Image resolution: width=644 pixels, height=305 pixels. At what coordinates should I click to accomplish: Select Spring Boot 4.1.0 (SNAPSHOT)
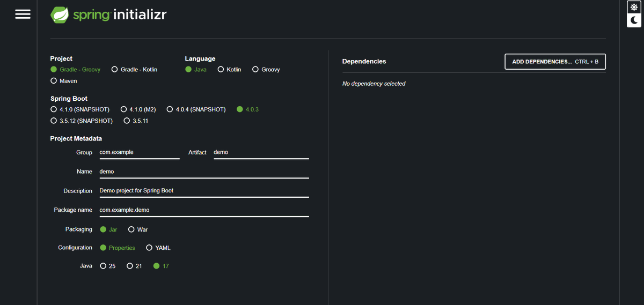(80, 109)
